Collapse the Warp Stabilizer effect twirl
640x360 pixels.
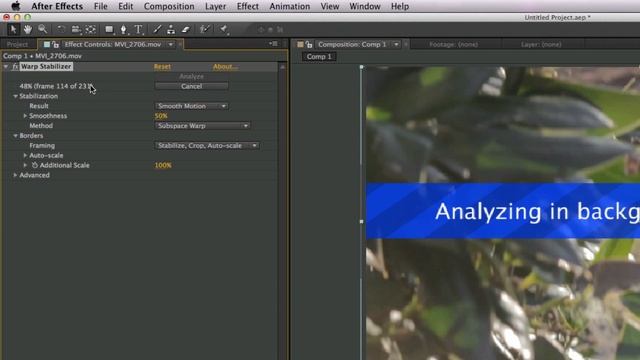tap(6, 67)
